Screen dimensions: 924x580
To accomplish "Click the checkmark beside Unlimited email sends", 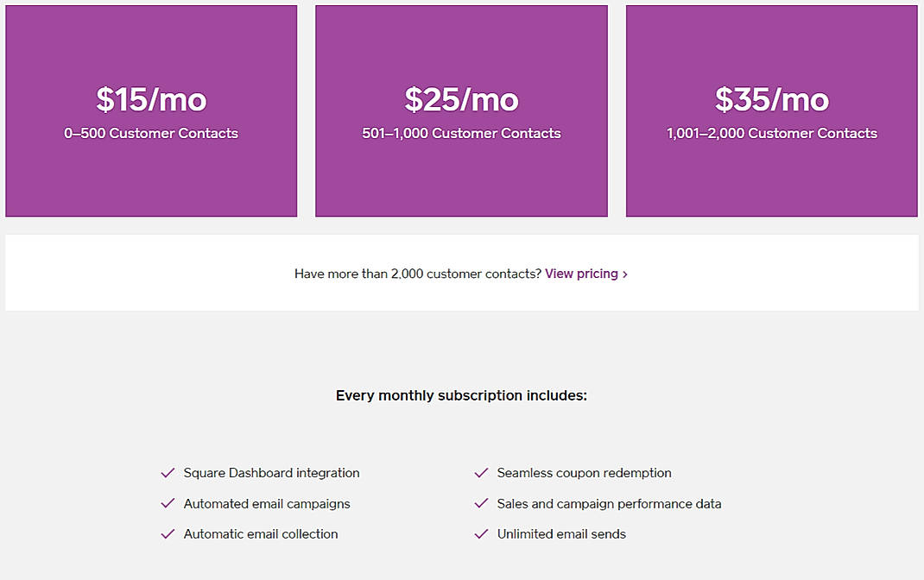I will (x=480, y=534).
